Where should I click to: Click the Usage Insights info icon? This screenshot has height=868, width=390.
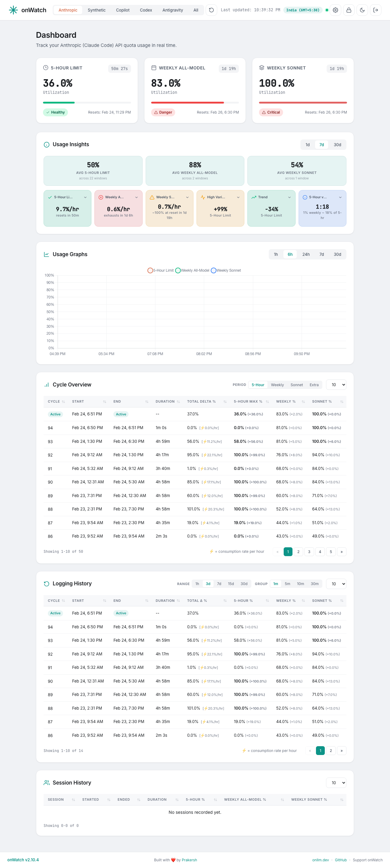[47, 145]
